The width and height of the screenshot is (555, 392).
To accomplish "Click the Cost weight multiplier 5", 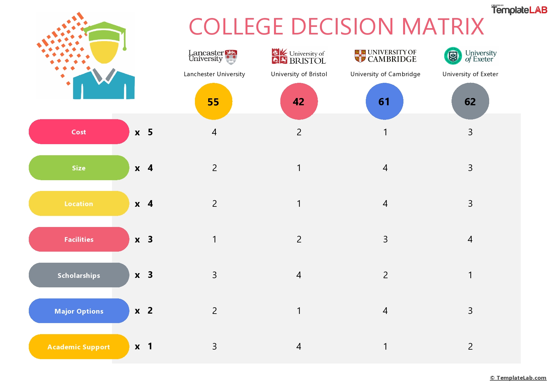I will 150,132.
